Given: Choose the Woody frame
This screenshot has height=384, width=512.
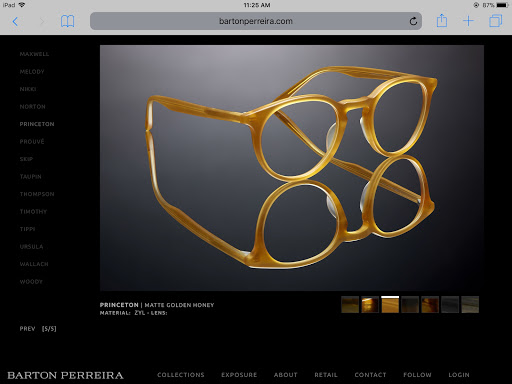Looking at the screenshot, I should click(31, 282).
